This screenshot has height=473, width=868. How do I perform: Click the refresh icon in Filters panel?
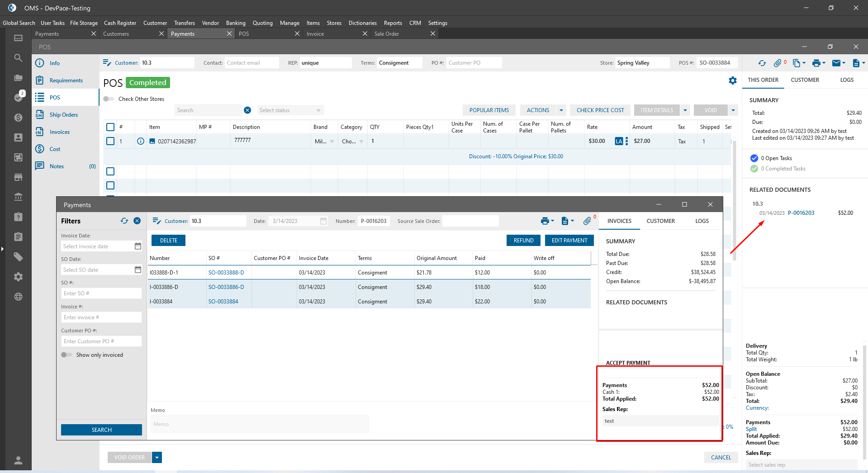coord(124,221)
